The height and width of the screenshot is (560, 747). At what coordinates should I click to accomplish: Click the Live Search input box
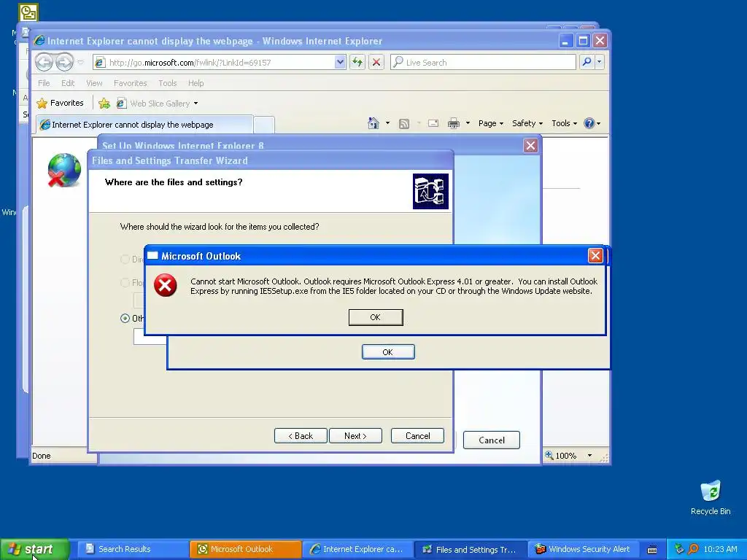point(483,63)
